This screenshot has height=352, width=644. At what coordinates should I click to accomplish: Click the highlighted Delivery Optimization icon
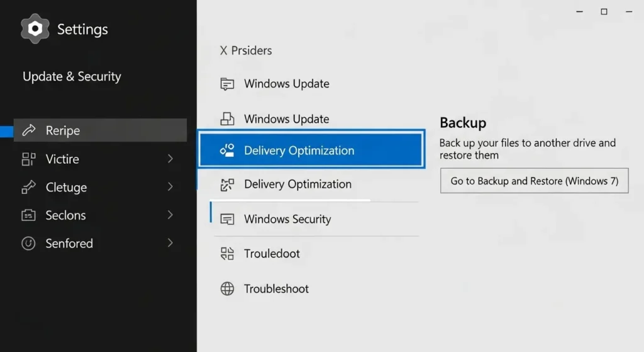point(227,150)
